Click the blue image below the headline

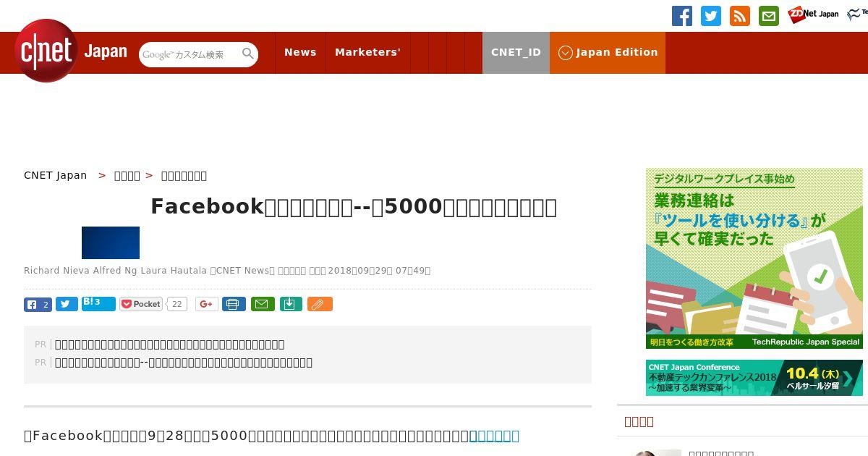[x=111, y=242]
